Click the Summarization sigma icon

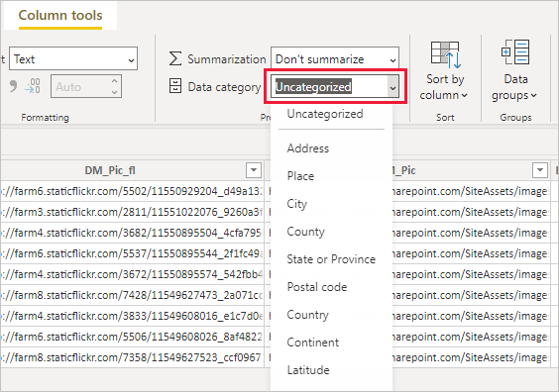click(x=175, y=58)
